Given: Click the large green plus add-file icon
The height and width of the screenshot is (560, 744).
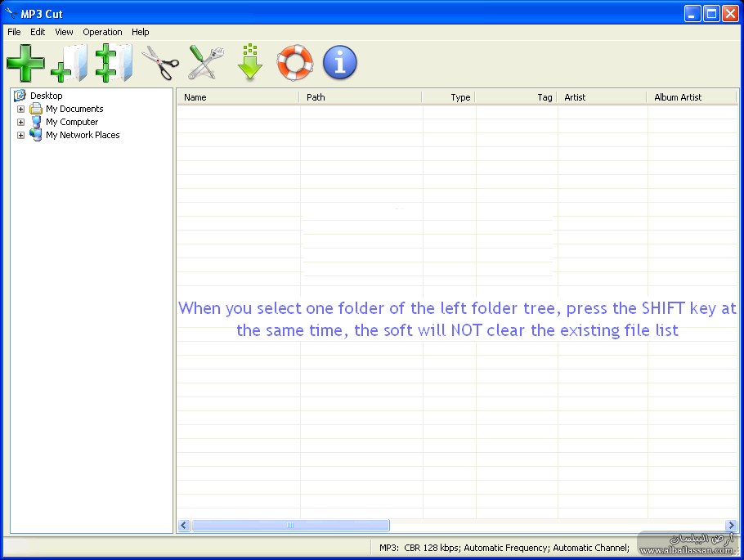Looking at the screenshot, I should 25,63.
